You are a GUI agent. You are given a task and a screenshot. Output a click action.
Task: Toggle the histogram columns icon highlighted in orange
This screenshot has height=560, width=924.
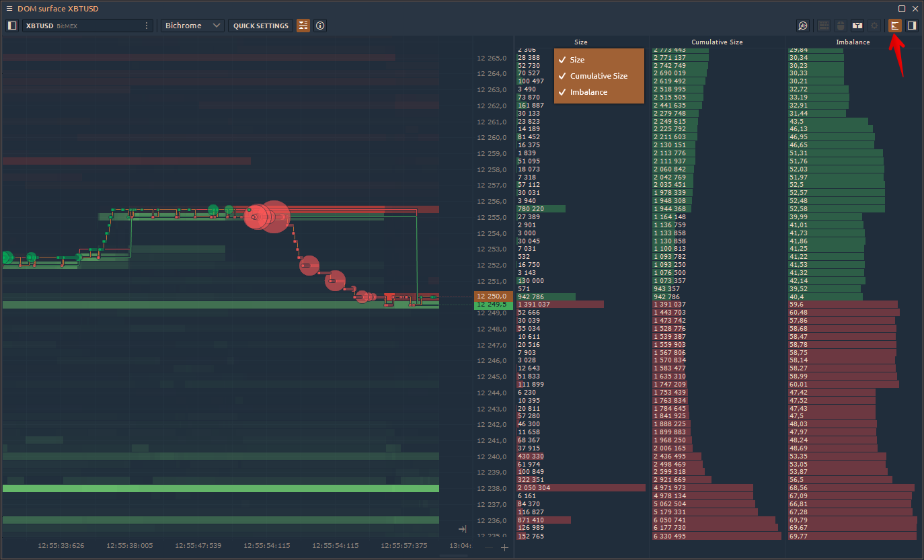click(x=894, y=26)
